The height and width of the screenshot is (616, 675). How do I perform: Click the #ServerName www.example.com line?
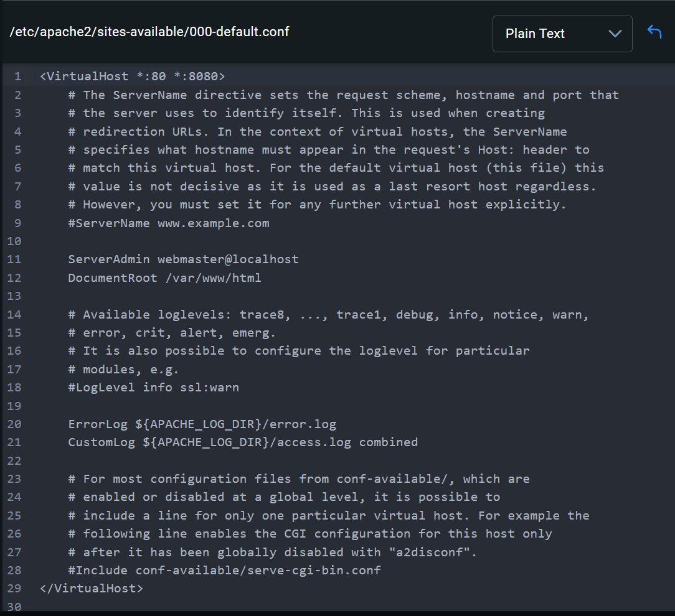click(169, 223)
